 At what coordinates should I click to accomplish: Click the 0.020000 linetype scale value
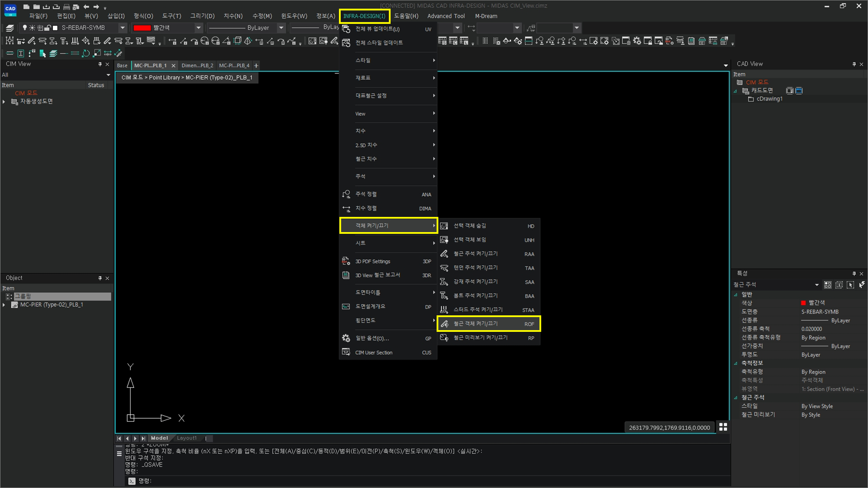click(x=812, y=329)
